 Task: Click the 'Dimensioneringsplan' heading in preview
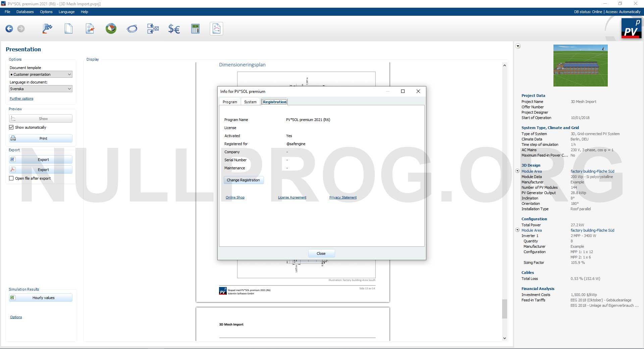(x=242, y=65)
